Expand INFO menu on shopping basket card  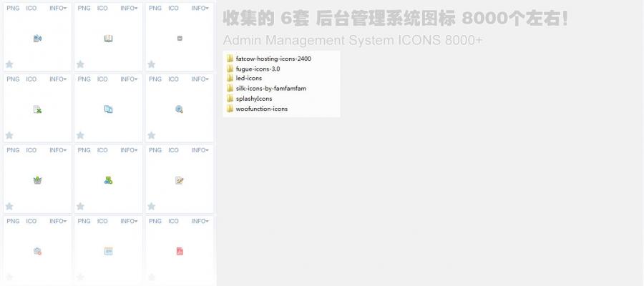[58, 150]
